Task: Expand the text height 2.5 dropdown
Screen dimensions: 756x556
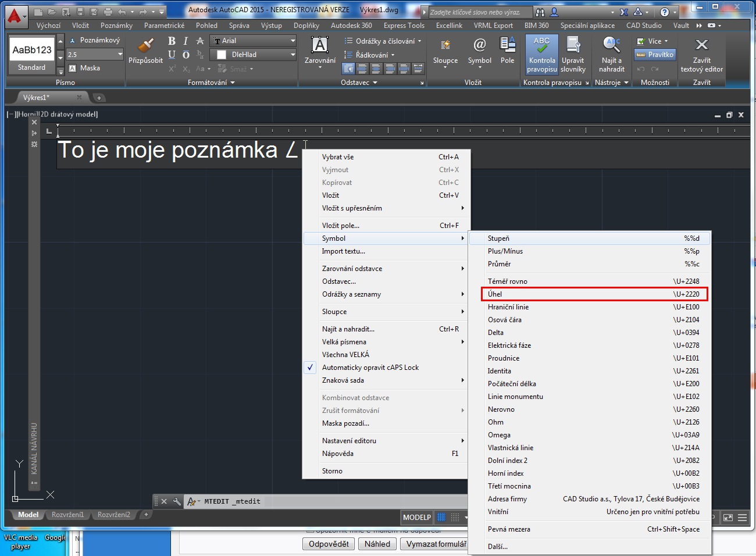Action: (x=120, y=55)
